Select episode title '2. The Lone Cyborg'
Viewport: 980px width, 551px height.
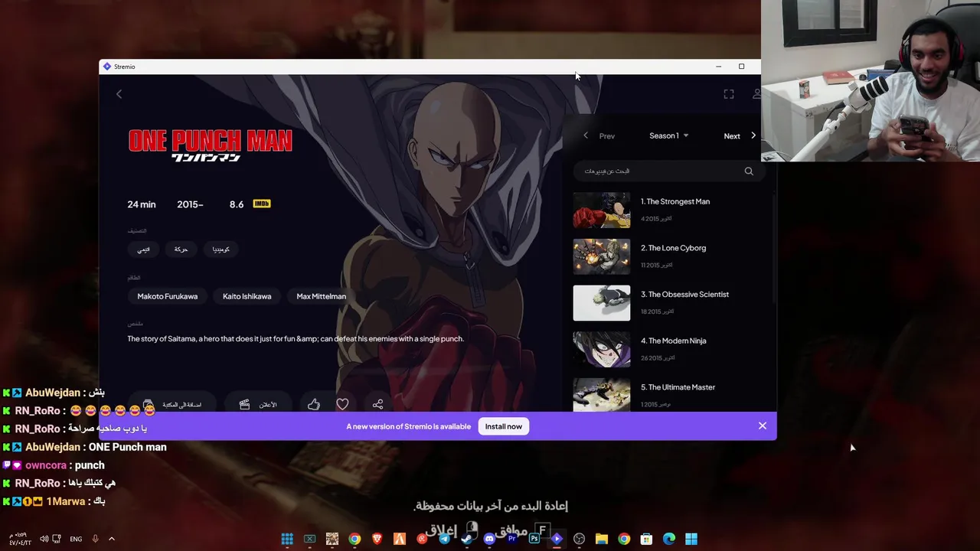[x=673, y=248]
